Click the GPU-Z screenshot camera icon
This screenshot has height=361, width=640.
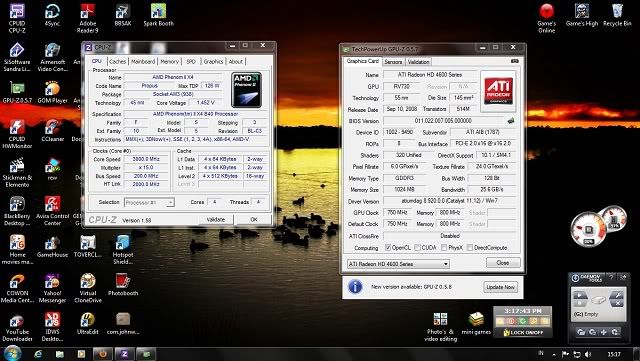[515, 61]
